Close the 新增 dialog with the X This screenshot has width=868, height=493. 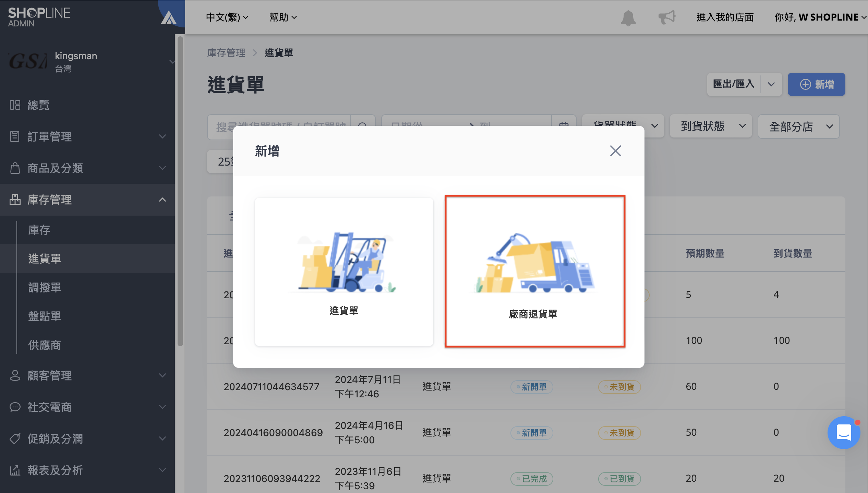pos(615,151)
